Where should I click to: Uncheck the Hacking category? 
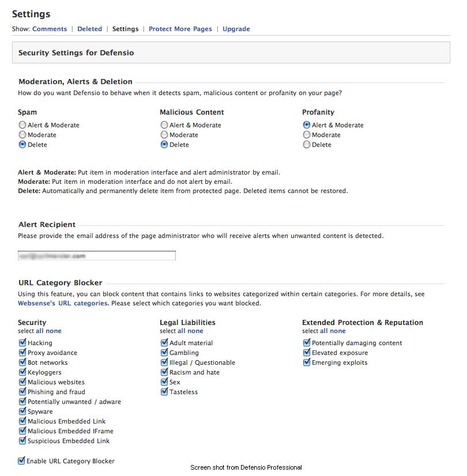tap(22, 343)
